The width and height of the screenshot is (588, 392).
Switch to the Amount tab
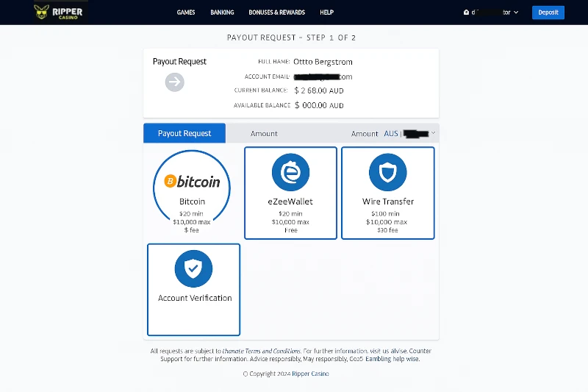click(x=264, y=134)
